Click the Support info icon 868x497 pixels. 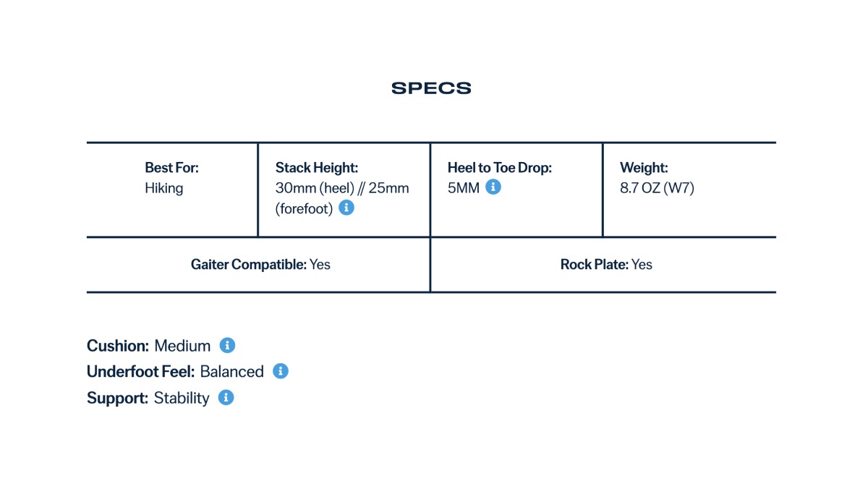[226, 397]
